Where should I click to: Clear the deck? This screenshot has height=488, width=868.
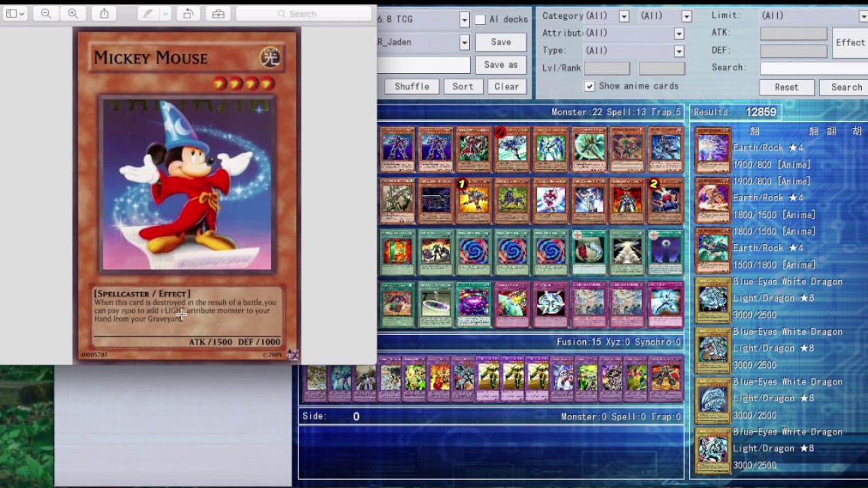point(507,87)
